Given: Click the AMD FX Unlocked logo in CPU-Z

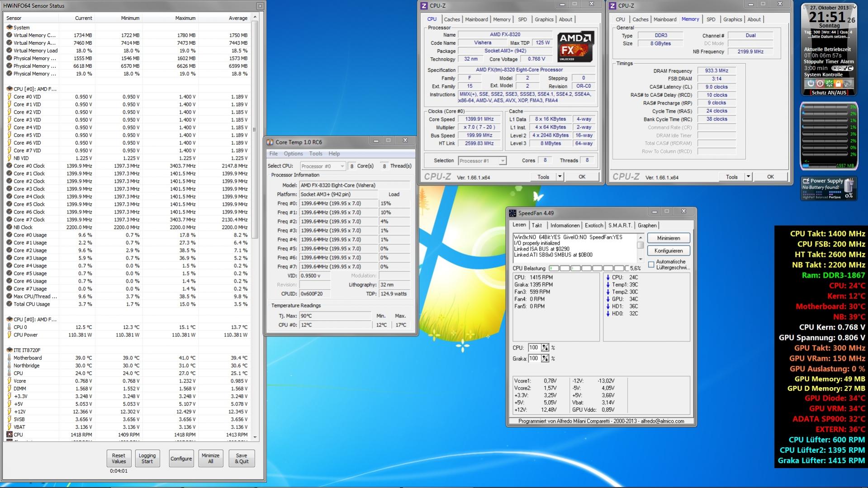Looking at the screenshot, I should [x=575, y=47].
